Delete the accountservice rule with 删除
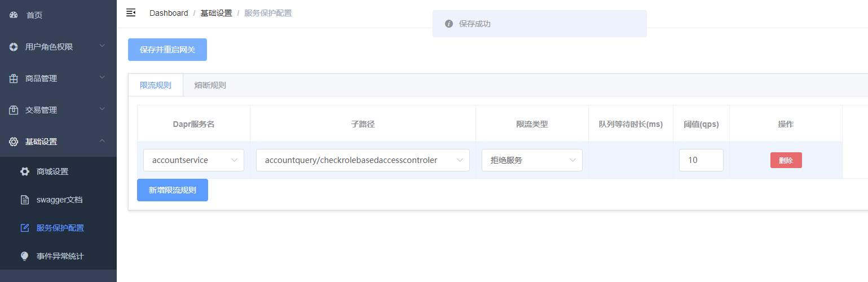Viewport: 868px width, 282px height. 786,160
